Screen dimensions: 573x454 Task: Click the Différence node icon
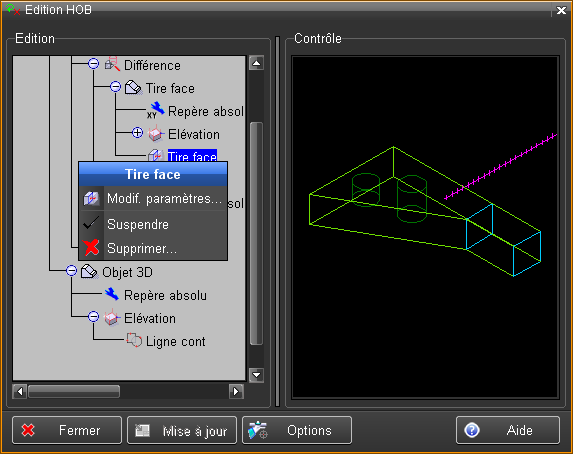[112, 64]
